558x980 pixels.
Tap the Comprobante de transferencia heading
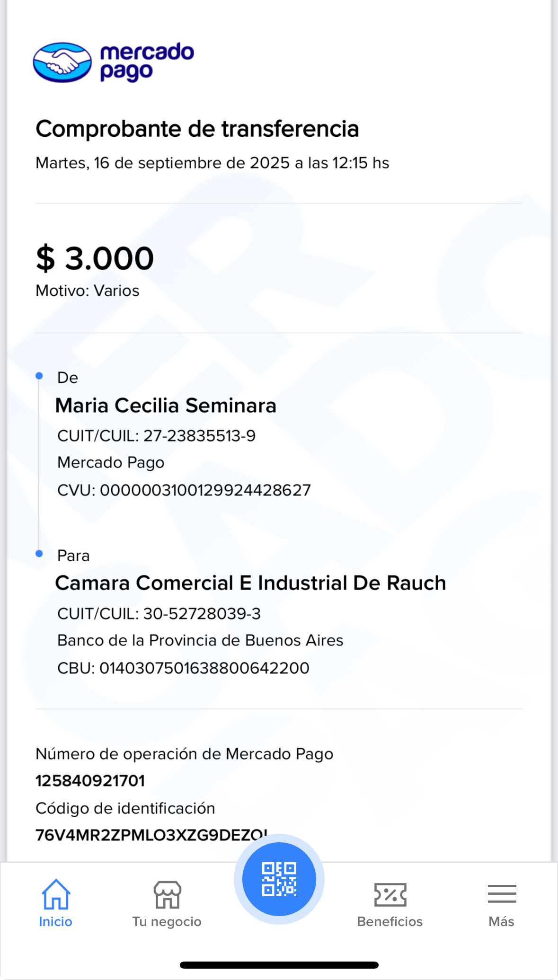coord(197,129)
